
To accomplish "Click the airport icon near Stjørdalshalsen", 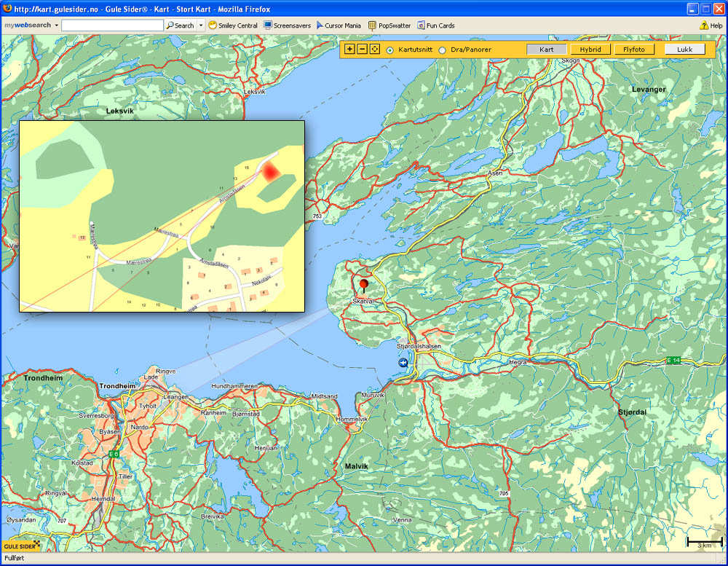I will [403, 362].
